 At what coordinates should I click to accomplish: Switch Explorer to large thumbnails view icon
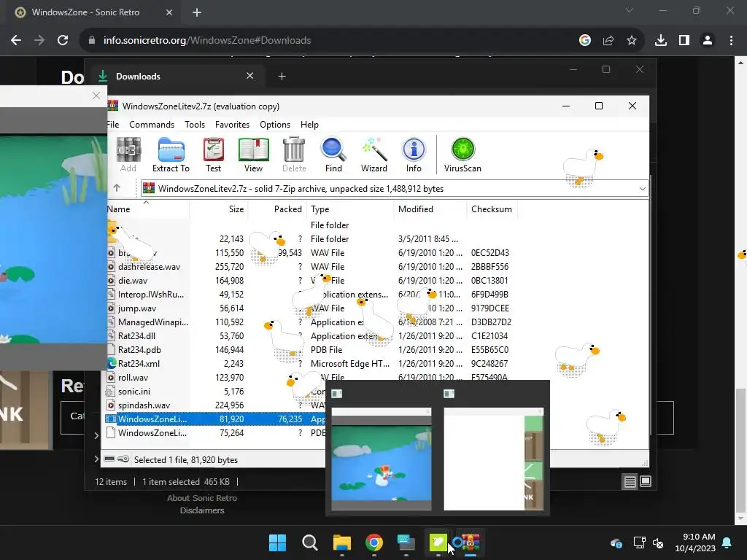tap(646, 482)
